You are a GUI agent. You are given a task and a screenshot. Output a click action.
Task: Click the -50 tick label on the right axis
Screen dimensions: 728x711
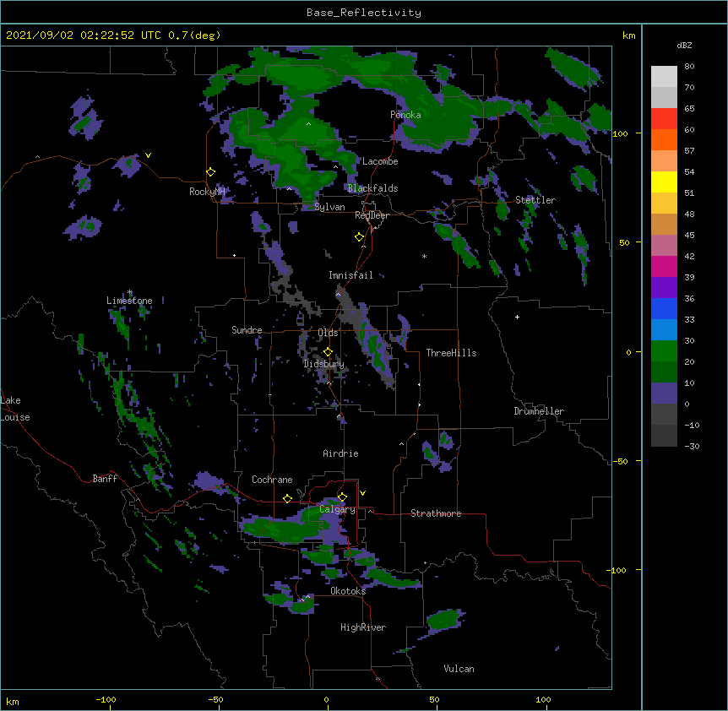620,461
